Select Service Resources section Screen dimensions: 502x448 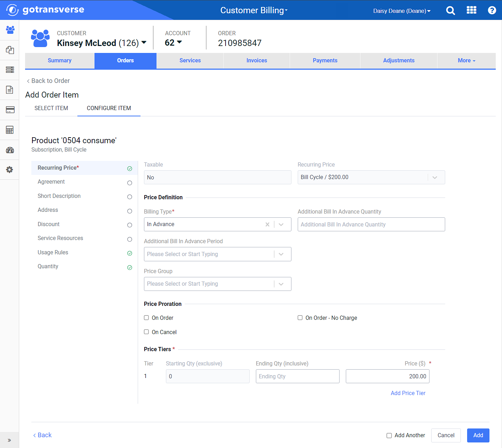point(84,238)
